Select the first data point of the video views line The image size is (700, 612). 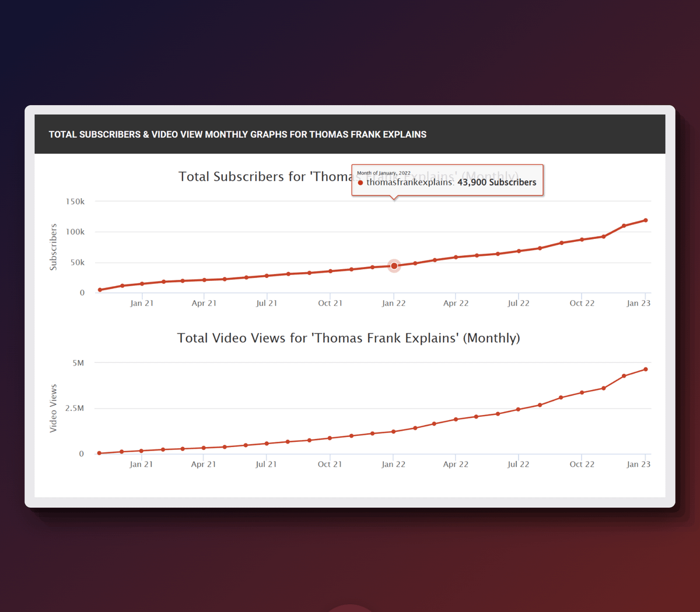(x=100, y=453)
